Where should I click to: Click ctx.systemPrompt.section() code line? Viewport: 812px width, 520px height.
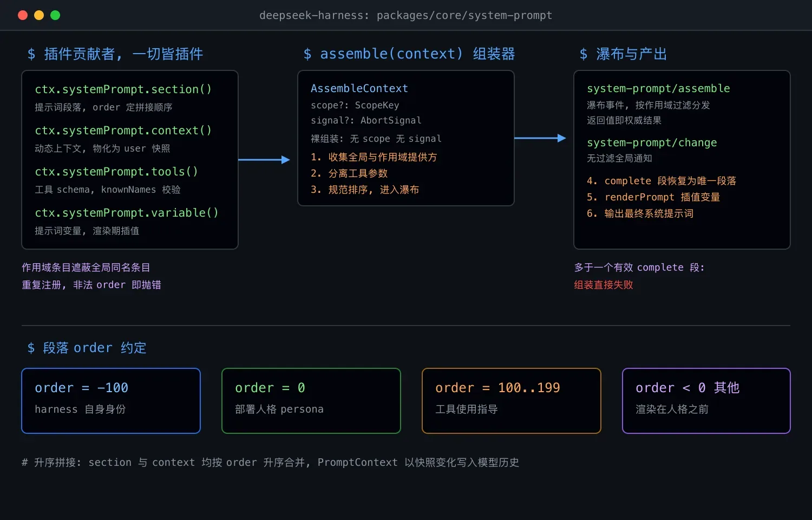pyautogui.click(x=123, y=89)
